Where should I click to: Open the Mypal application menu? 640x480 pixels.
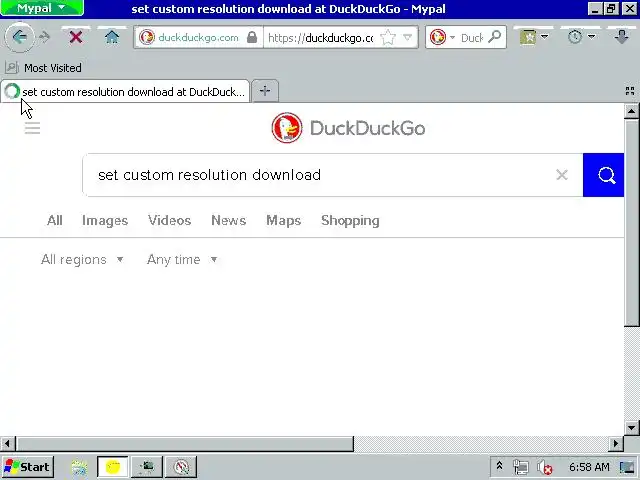tap(42, 8)
